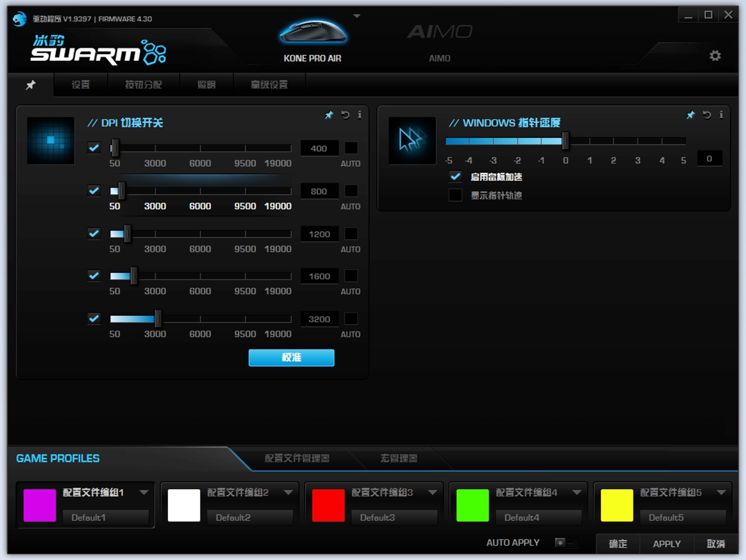Expand profile slot 5 dropdown arrow
This screenshot has height=560, width=746.
point(721,492)
